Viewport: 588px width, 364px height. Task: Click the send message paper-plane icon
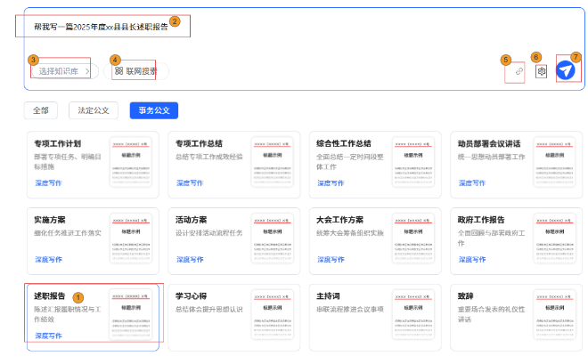[566, 70]
